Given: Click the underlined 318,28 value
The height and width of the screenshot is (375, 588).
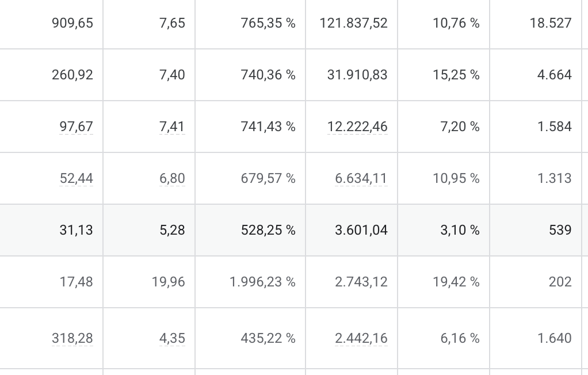Looking at the screenshot, I should coord(72,338).
